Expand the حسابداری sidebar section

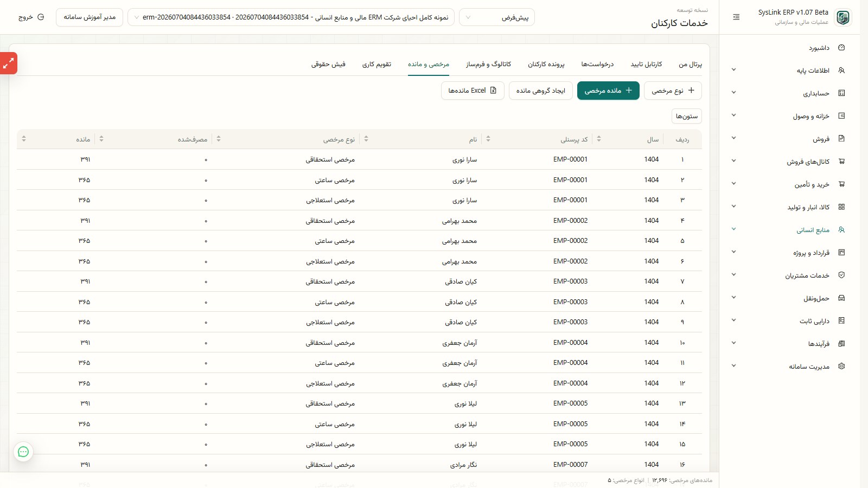tap(733, 93)
